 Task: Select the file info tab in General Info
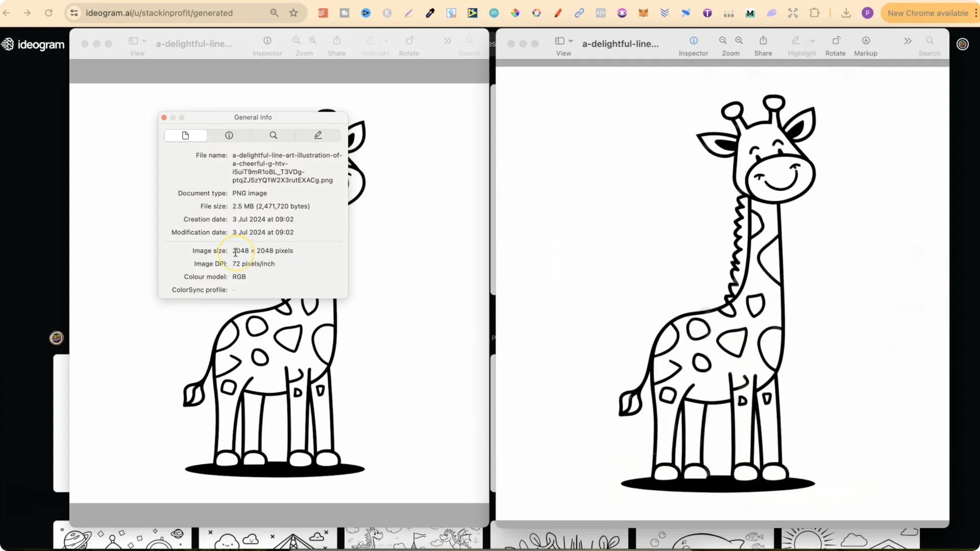185,135
